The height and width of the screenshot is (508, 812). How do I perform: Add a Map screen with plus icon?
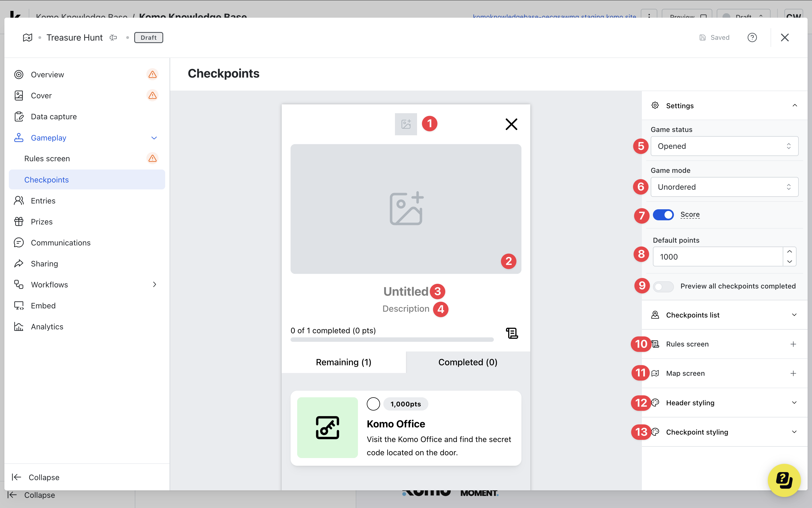click(793, 373)
